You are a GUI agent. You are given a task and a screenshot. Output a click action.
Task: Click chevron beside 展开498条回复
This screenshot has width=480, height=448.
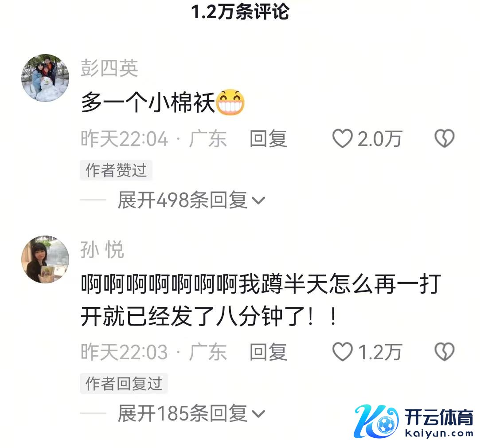[x=258, y=200]
